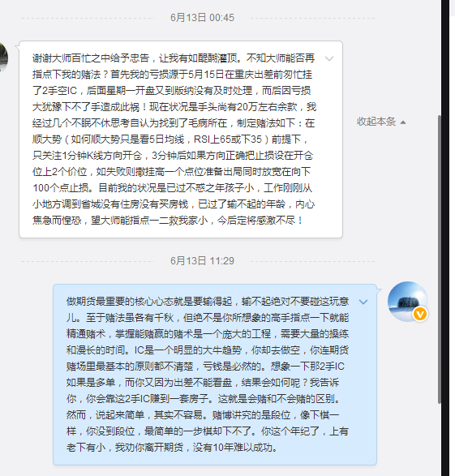Open the partially visible left sender avatar
This screenshot has width=455, height=476.
coord(3,58)
